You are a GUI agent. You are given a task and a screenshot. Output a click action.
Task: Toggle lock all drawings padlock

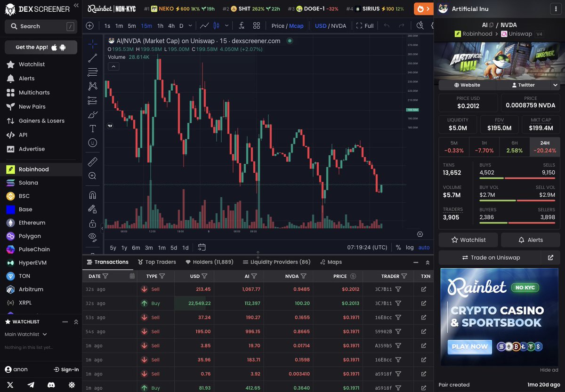92,223
